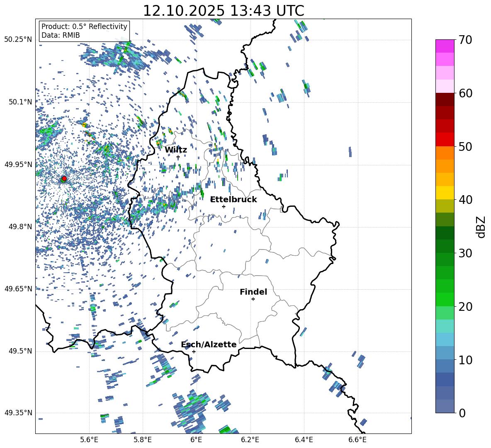
Task: Click the 60 colorbar tick label
Action: 465,93
